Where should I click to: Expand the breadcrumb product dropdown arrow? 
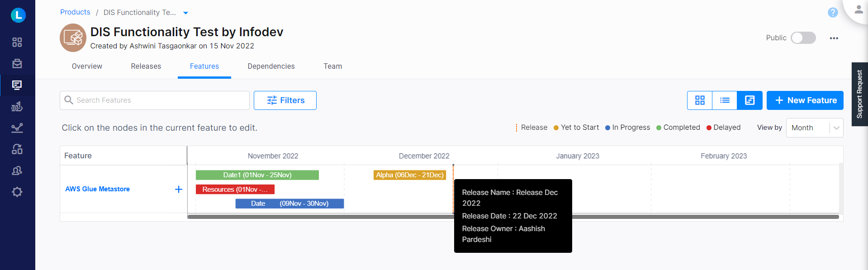pyautogui.click(x=185, y=13)
